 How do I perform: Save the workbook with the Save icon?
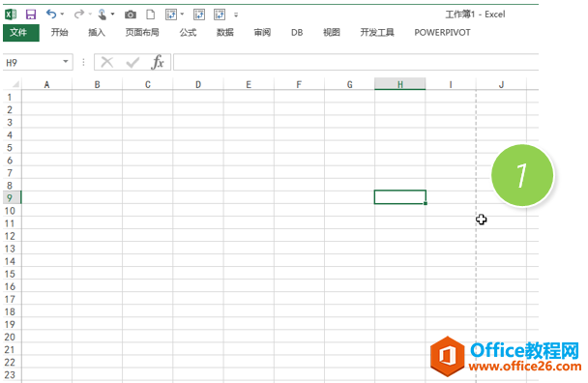(x=31, y=15)
